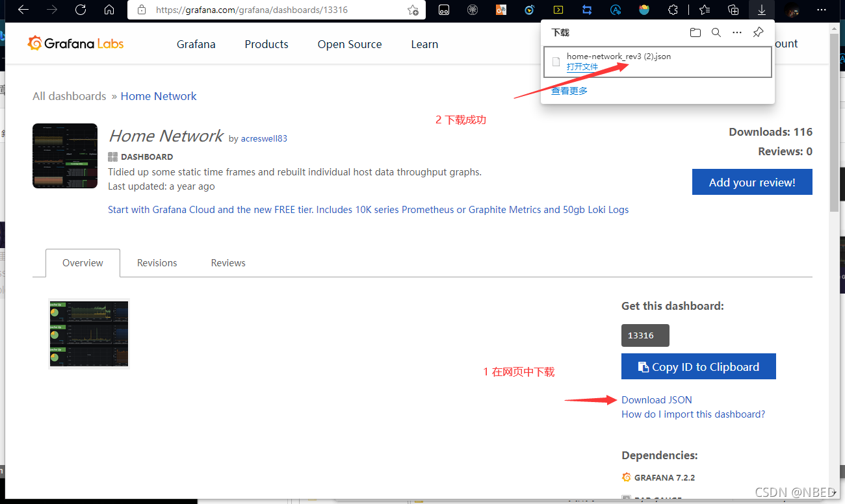
Task: Open the browser home page icon
Action: click(109, 10)
